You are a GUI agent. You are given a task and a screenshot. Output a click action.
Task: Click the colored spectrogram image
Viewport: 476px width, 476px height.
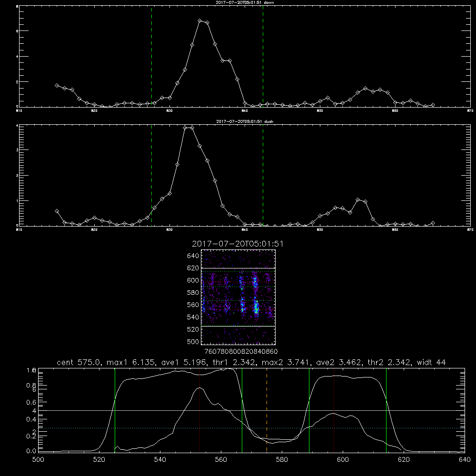pos(238,297)
